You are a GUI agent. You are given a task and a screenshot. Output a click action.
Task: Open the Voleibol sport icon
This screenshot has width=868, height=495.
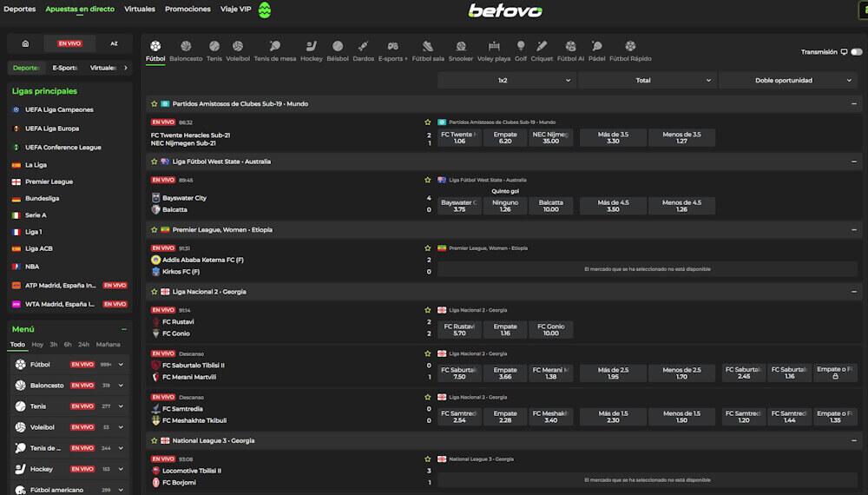click(x=238, y=46)
